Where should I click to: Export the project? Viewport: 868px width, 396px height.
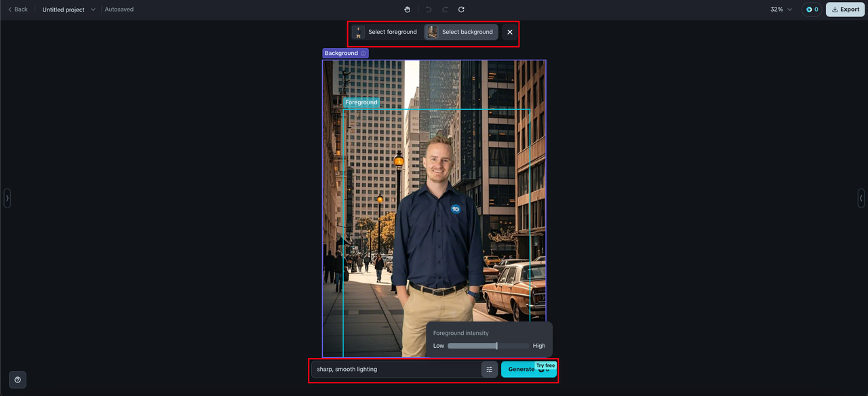point(845,9)
